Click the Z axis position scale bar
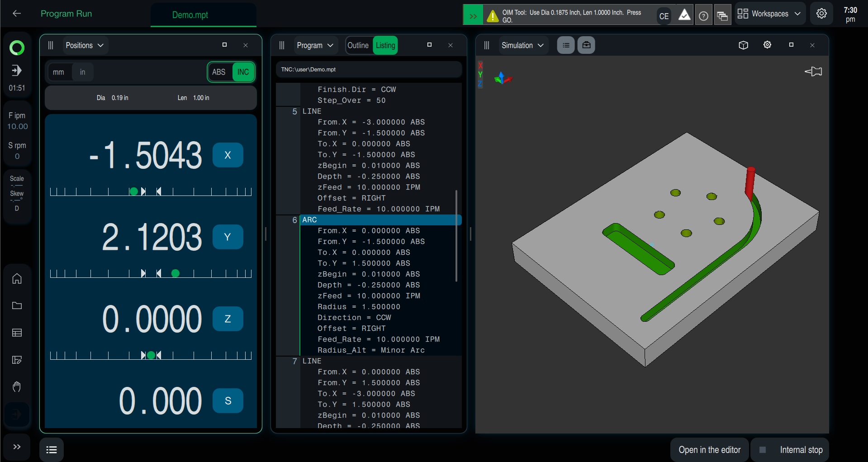 pyautogui.click(x=151, y=355)
